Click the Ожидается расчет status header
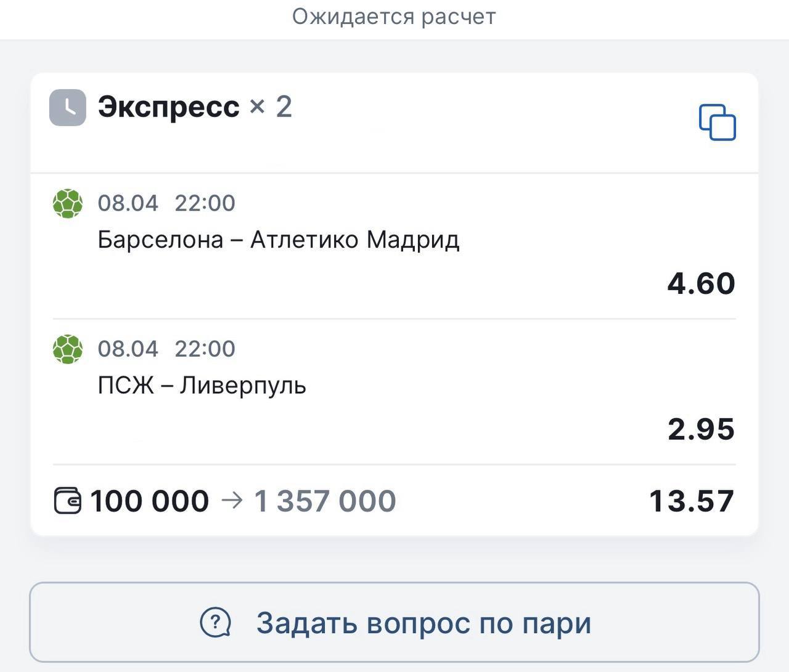The image size is (789, 672). [x=394, y=17]
